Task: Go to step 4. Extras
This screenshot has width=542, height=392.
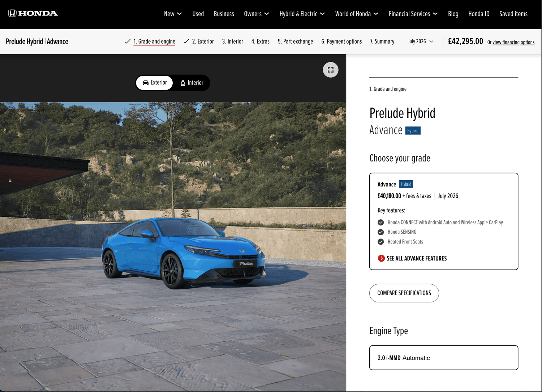Action: click(x=261, y=42)
